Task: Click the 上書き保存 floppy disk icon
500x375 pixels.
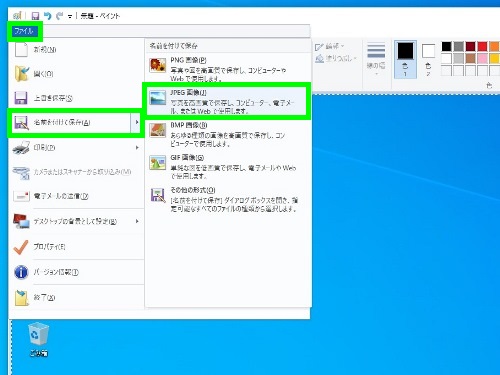Action: (21, 98)
